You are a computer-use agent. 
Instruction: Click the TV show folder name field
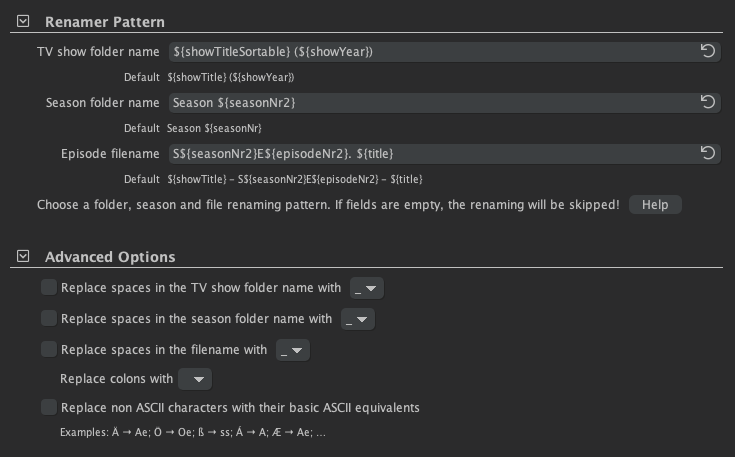[430, 51]
